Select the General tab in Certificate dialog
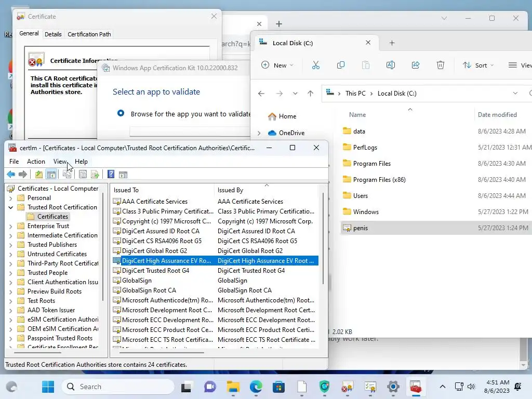The height and width of the screenshot is (399, 532). pos(29,33)
